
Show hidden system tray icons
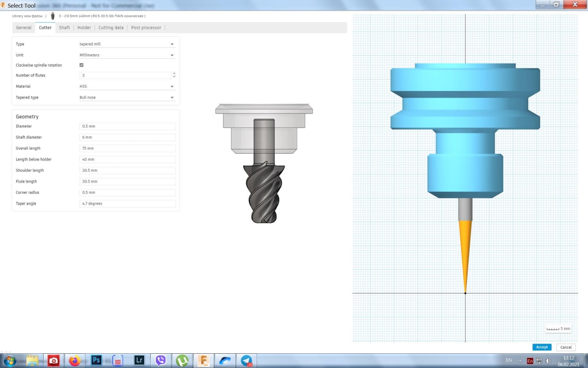coord(520,361)
